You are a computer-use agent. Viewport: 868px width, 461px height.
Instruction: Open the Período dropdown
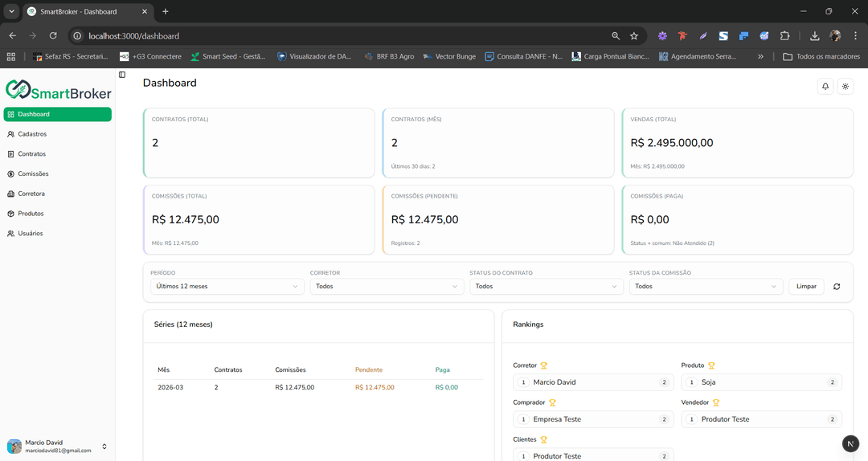pyautogui.click(x=227, y=287)
